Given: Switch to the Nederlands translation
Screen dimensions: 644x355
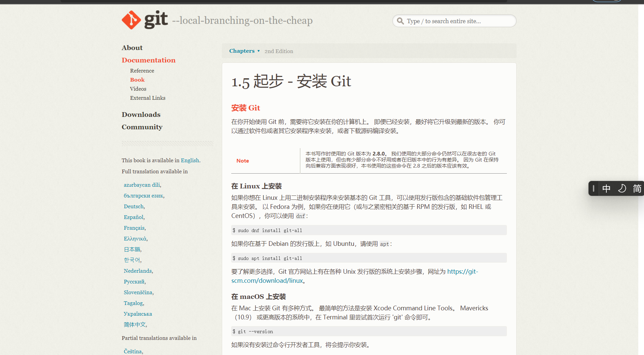Looking at the screenshot, I should tap(138, 271).
